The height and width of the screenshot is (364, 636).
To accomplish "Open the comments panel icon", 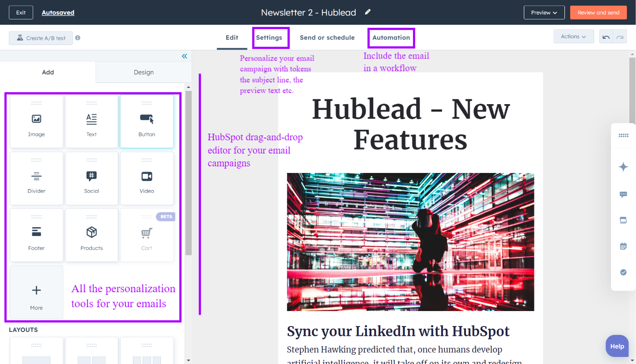I will 623,194.
